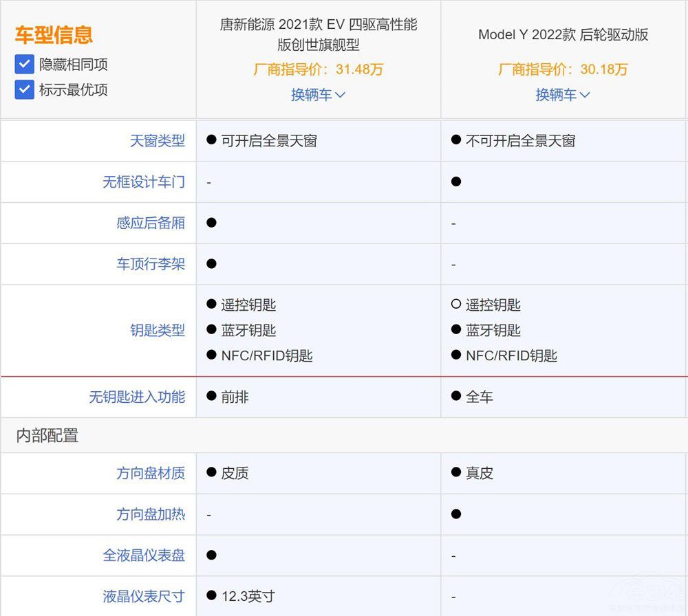
Task: Click the 车型信息 heading
Action: (54, 35)
